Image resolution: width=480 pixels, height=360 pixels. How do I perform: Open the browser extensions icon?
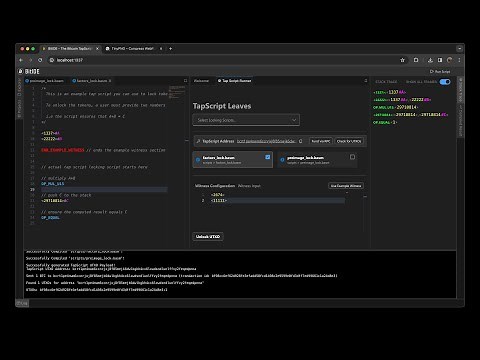(x=416, y=60)
